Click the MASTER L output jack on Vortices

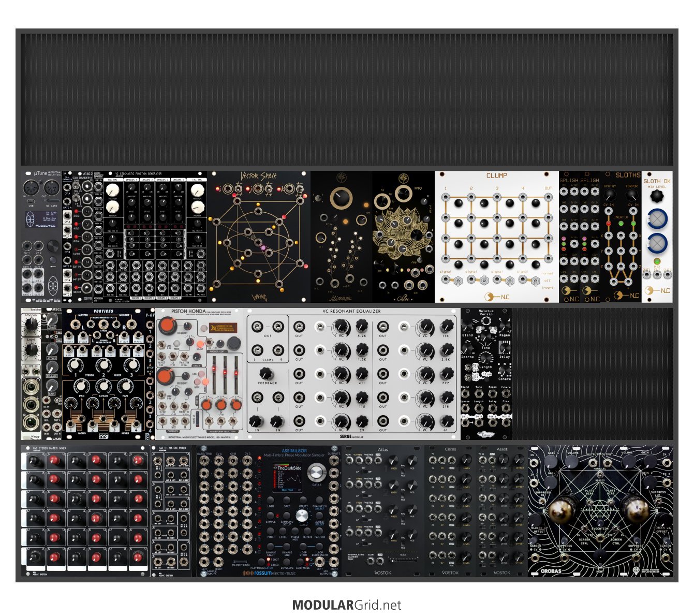76,325
